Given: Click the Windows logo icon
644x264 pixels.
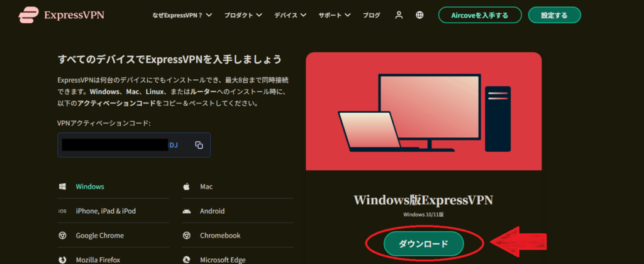Looking at the screenshot, I should coord(62,187).
